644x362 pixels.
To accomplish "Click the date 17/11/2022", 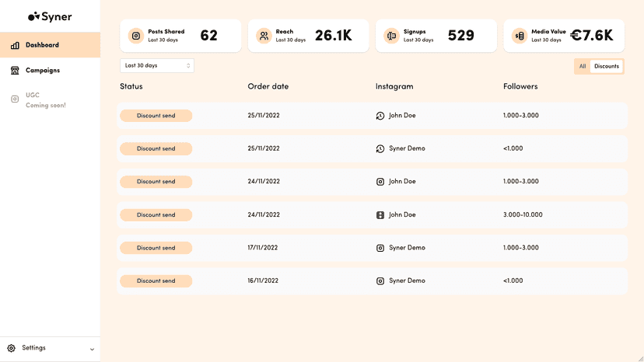I will 263,248.
